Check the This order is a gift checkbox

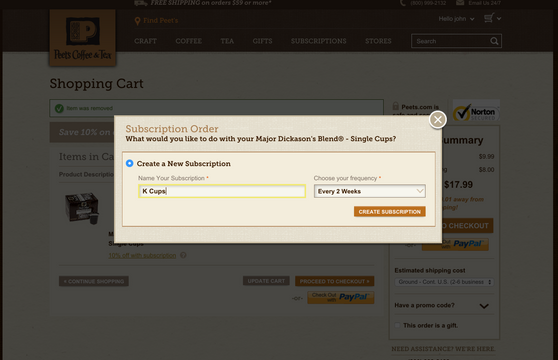[398, 325]
